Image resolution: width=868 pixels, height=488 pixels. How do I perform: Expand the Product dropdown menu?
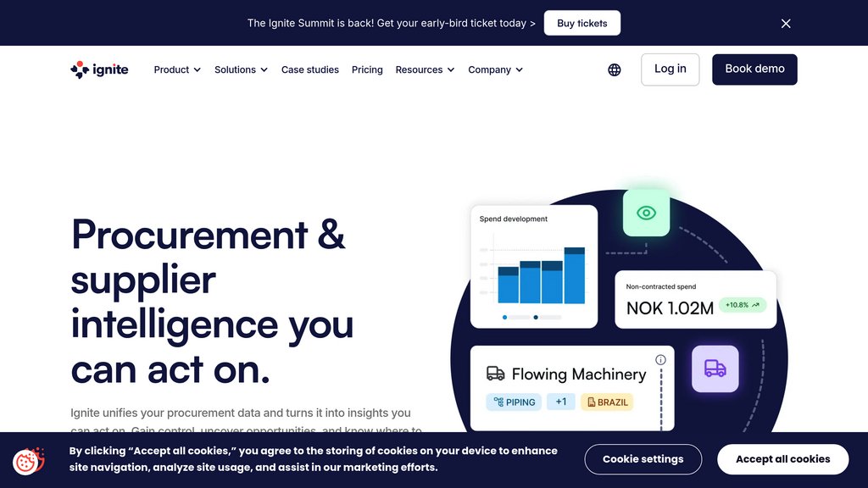tap(177, 69)
